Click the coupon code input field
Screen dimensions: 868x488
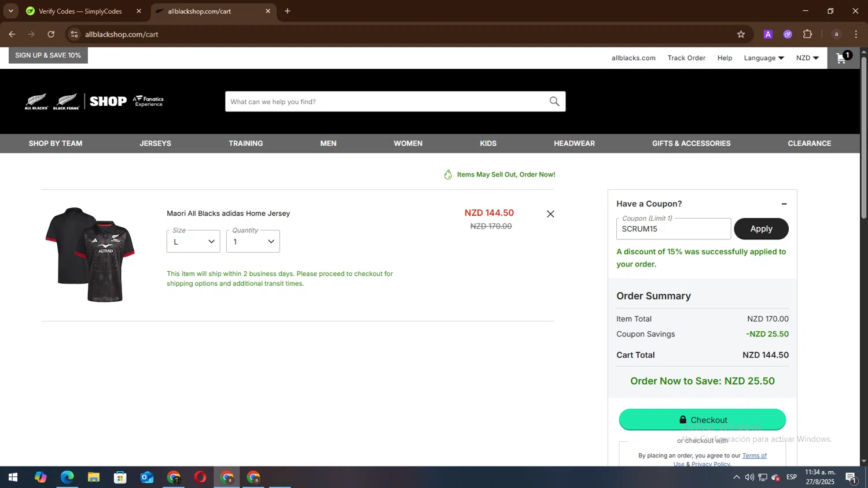(674, 229)
